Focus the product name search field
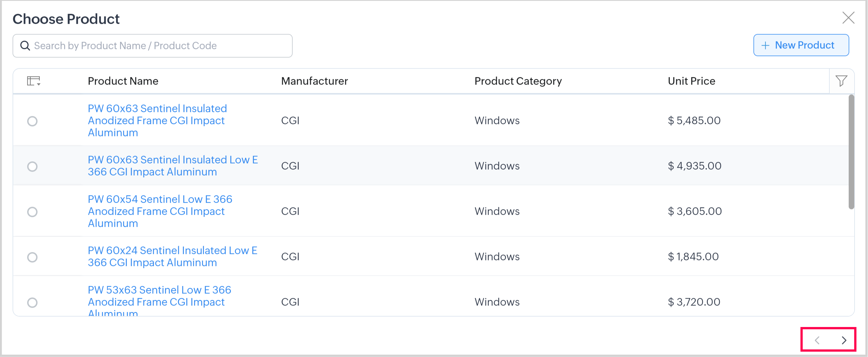Image resolution: width=868 pixels, height=357 pixels. click(158, 46)
